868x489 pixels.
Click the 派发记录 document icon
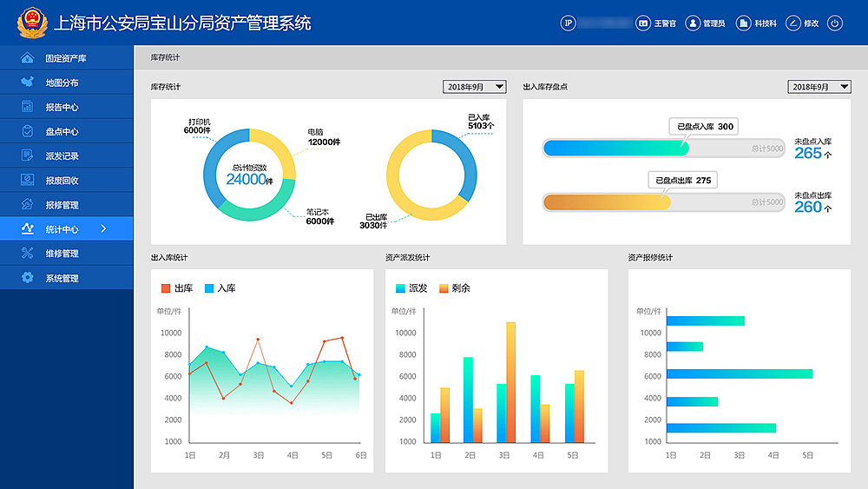pyautogui.click(x=27, y=155)
